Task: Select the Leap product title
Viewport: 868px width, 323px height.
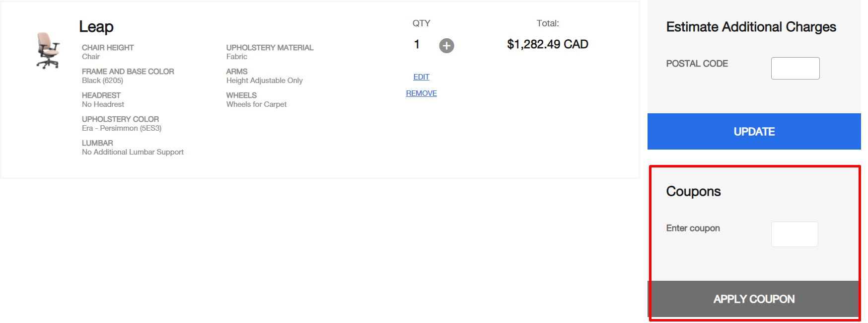Action: pyautogui.click(x=96, y=26)
